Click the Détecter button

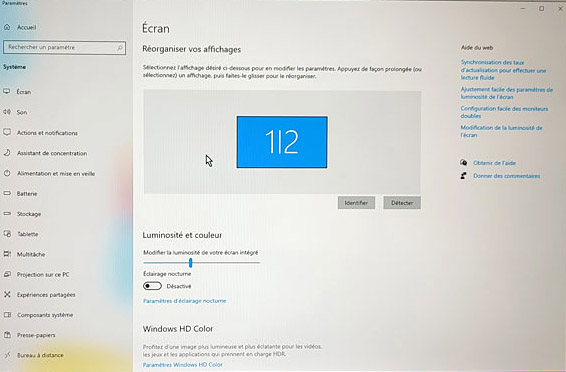point(402,203)
